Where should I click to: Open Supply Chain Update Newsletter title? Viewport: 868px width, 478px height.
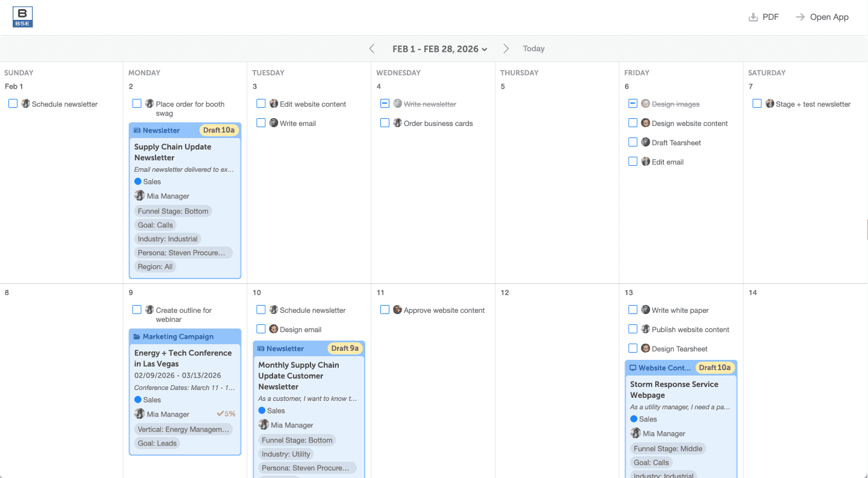pos(173,152)
